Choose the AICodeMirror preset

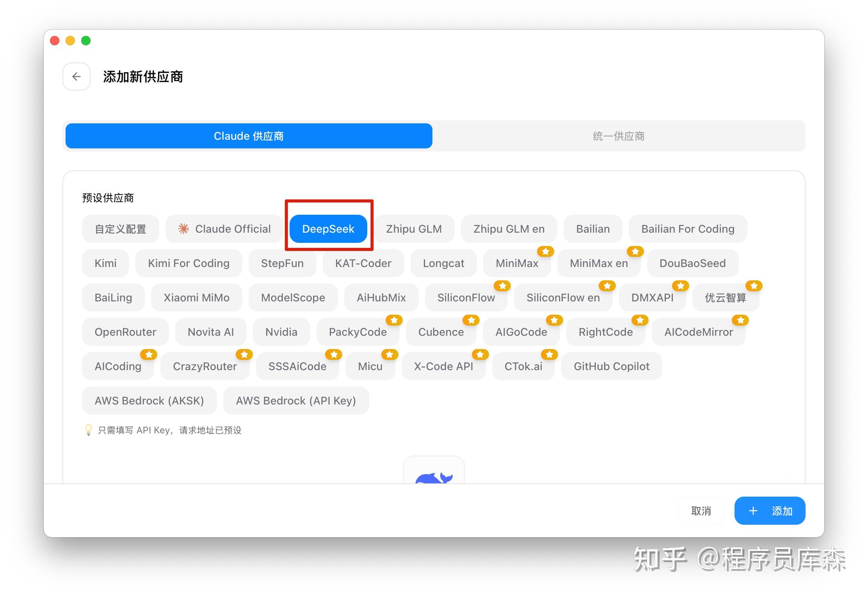coord(699,332)
